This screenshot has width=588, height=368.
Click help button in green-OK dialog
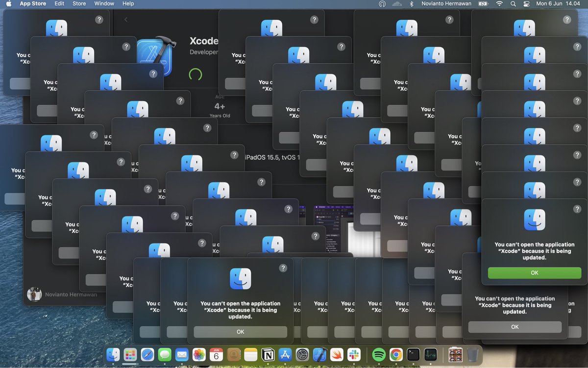(x=577, y=208)
